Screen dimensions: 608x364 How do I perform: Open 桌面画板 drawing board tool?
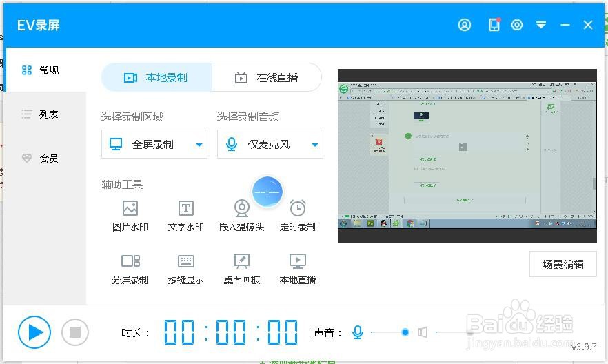[x=241, y=270]
